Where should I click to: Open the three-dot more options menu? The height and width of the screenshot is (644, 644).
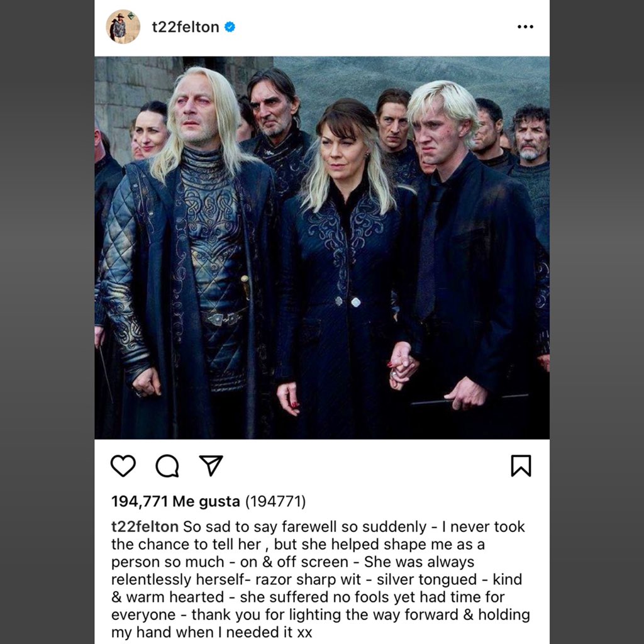pyautogui.click(x=525, y=26)
